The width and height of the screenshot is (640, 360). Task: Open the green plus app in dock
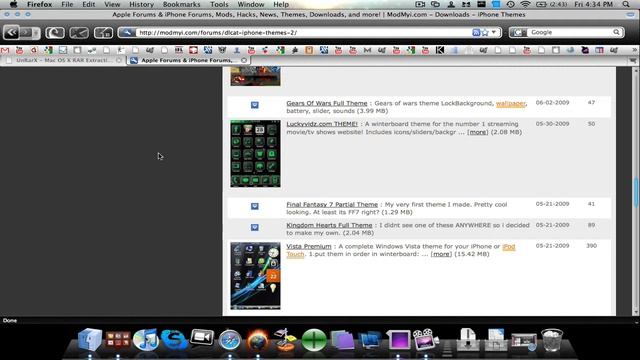tap(314, 340)
